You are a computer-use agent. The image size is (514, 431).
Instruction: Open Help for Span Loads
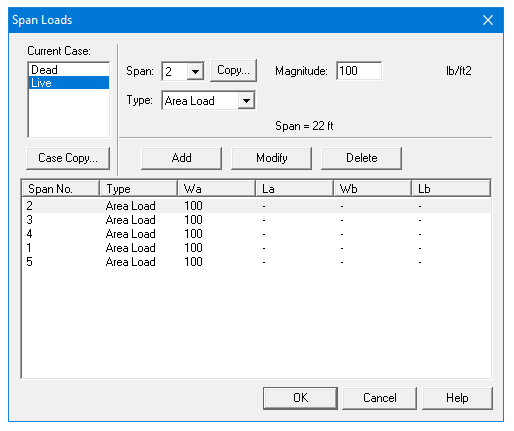pyautogui.click(x=457, y=398)
